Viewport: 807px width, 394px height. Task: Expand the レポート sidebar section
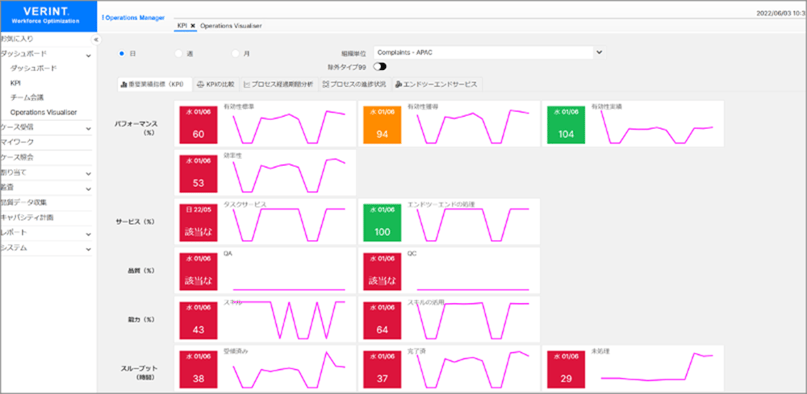[x=89, y=234]
